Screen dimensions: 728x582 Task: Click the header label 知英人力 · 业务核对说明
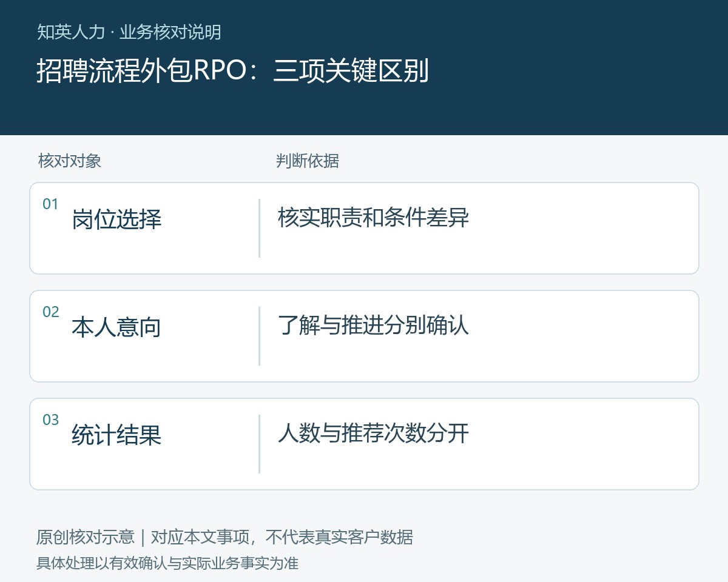tap(129, 32)
